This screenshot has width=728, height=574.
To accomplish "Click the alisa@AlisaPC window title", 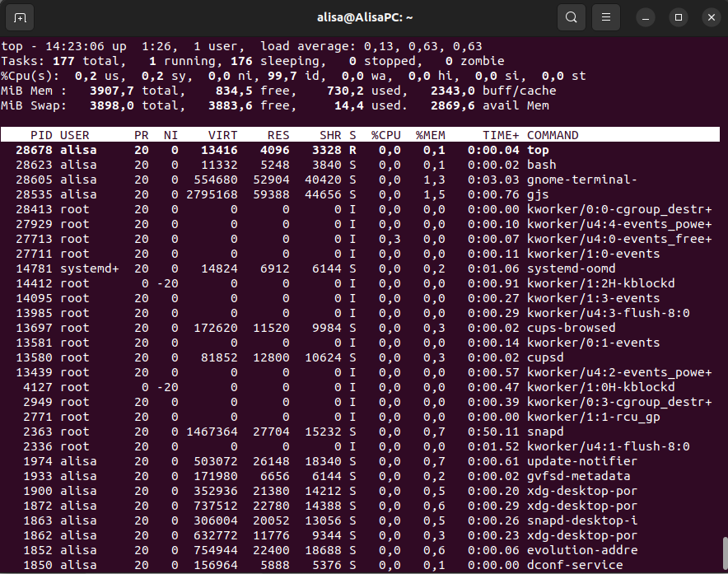I will click(x=365, y=17).
